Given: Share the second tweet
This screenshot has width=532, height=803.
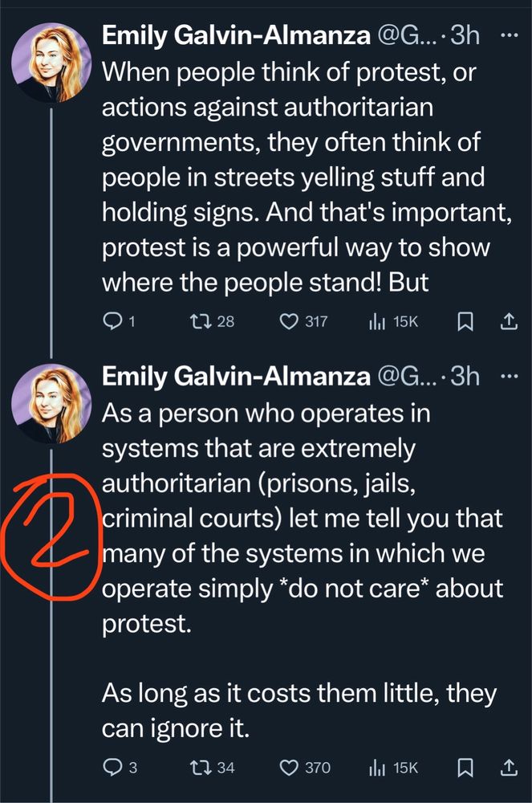Looking at the screenshot, I should (x=508, y=768).
